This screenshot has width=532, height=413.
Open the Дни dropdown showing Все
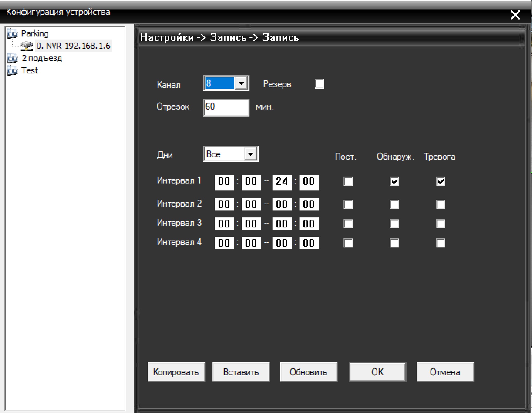point(250,154)
